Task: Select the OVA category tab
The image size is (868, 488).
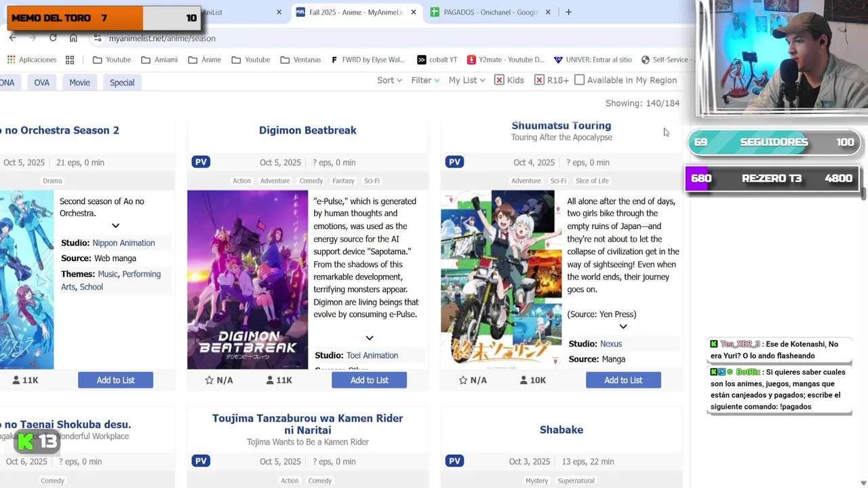Action: [x=42, y=83]
